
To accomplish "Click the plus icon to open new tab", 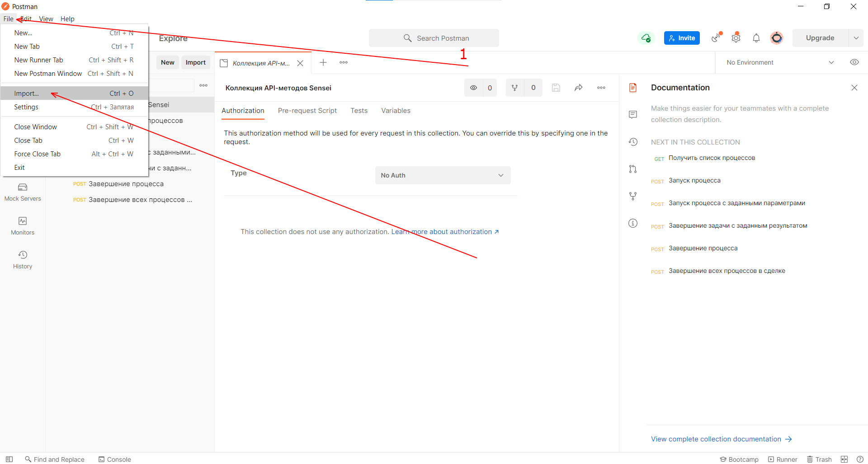I will click(x=323, y=62).
